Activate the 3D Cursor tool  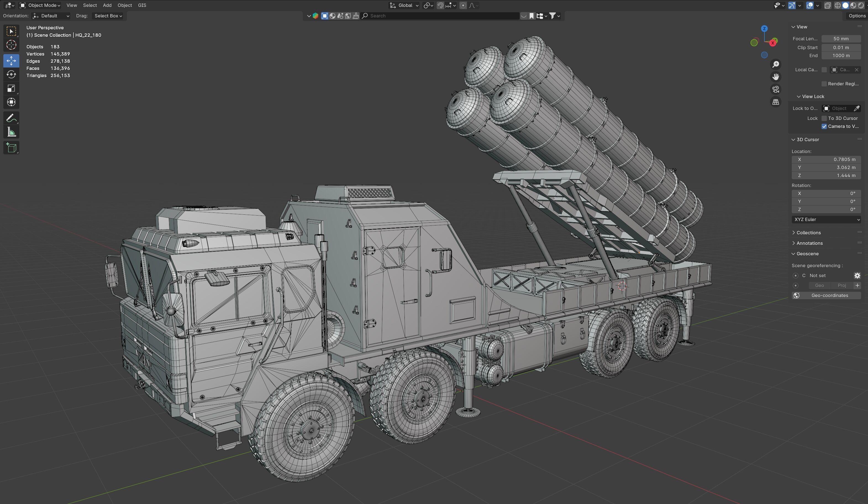click(11, 45)
